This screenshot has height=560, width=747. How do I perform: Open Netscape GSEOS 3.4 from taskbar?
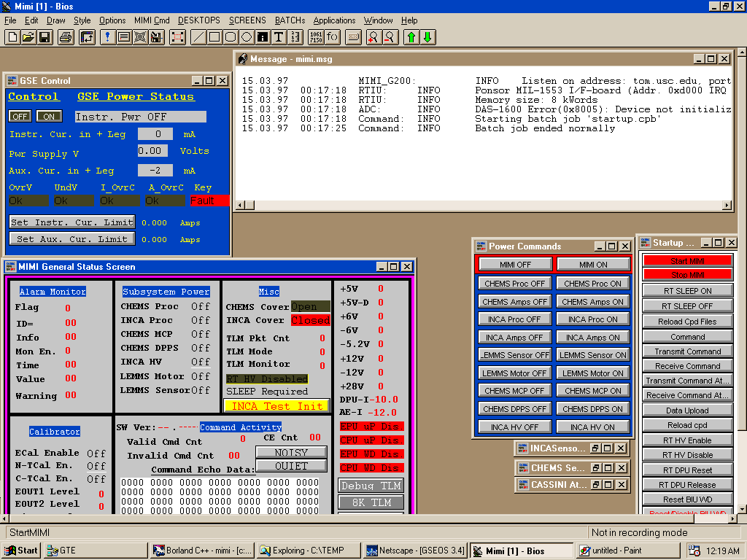coord(415,551)
